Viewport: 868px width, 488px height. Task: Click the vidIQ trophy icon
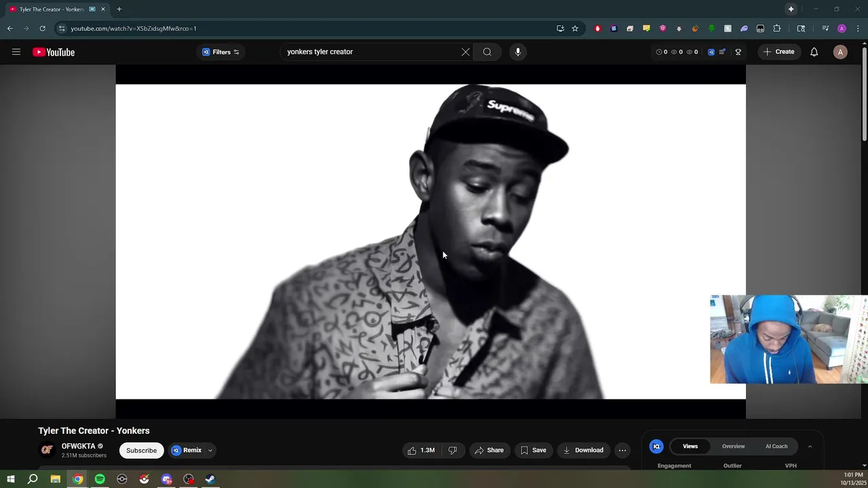coord(738,52)
